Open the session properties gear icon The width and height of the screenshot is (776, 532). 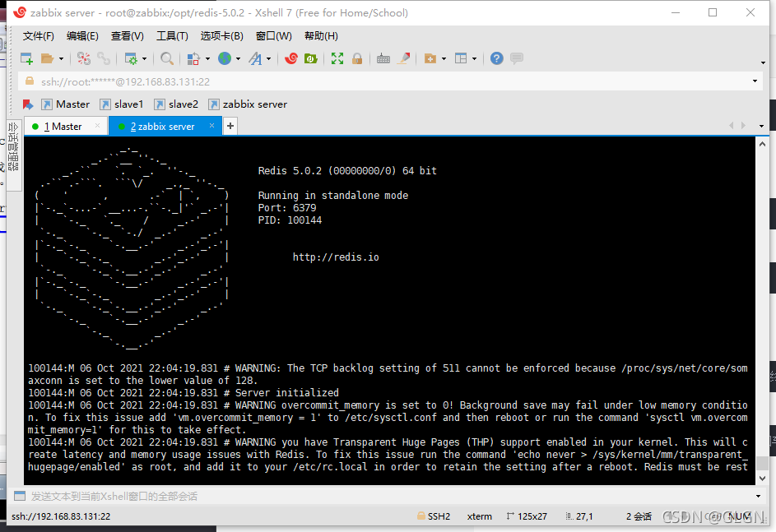131,59
